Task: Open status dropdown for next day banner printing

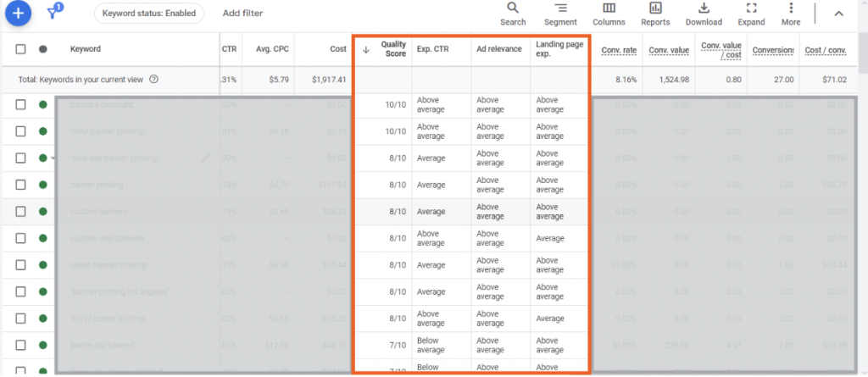Action: coord(52,158)
